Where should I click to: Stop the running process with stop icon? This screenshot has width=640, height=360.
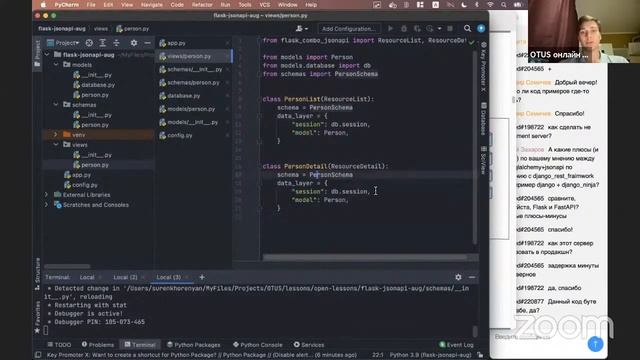450,29
